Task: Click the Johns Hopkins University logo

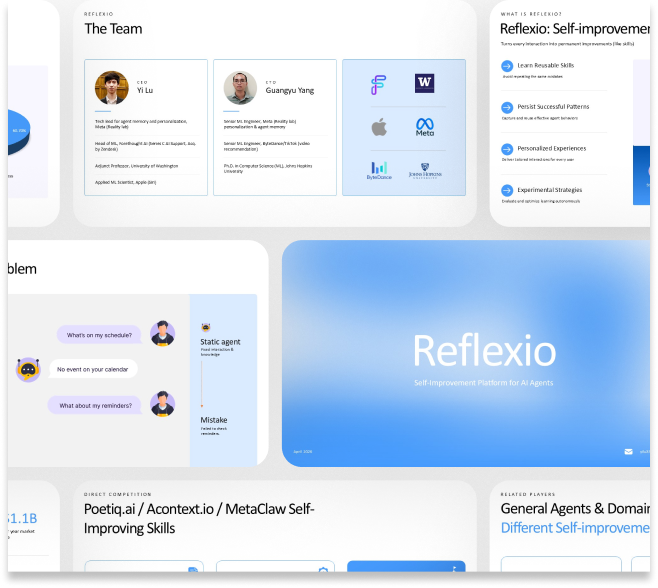Action: point(425,171)
